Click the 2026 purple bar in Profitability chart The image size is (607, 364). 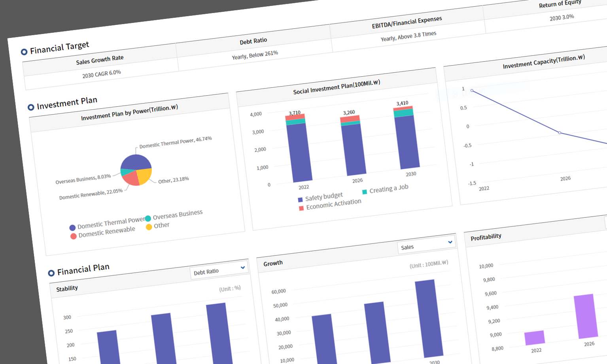[586, 317]
